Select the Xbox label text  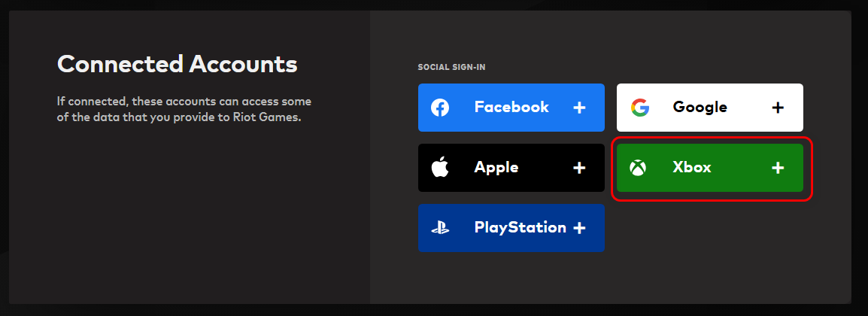pos(691,168)
